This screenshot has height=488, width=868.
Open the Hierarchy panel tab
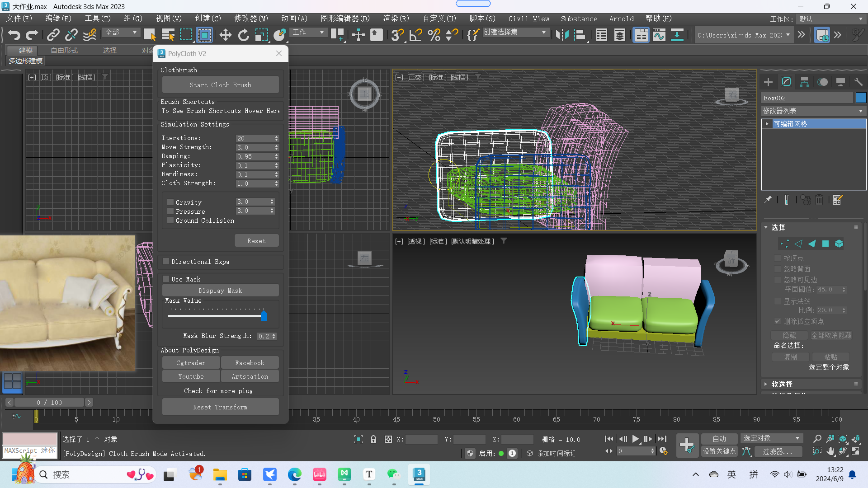[x=804, y=82]
